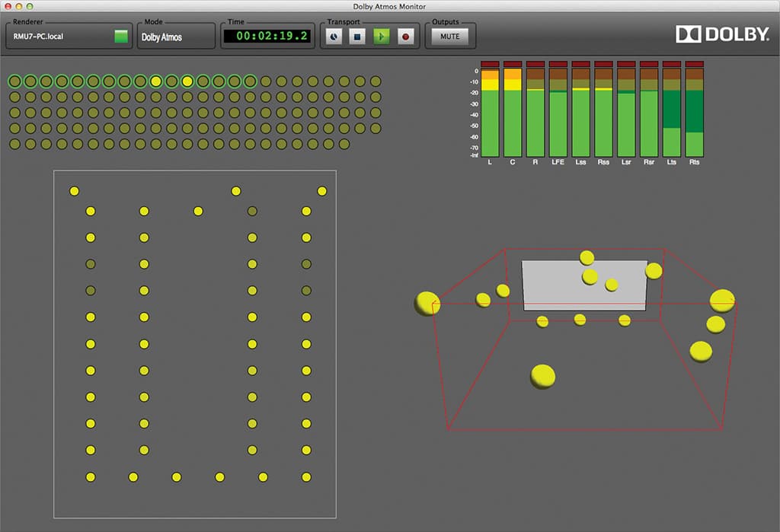Reset the red clip indicator above Rts meter
This screenshot has width=780, height=532.
695,64
